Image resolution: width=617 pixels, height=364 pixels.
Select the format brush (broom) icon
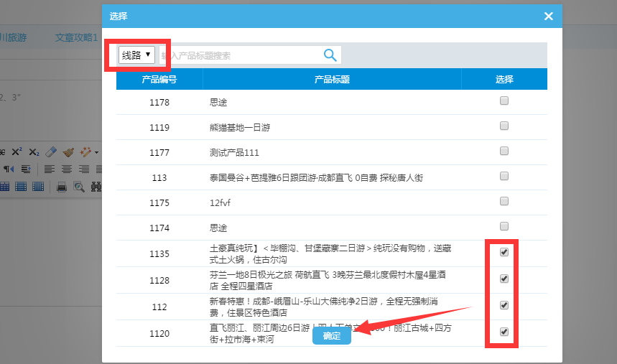click(68, 151)
